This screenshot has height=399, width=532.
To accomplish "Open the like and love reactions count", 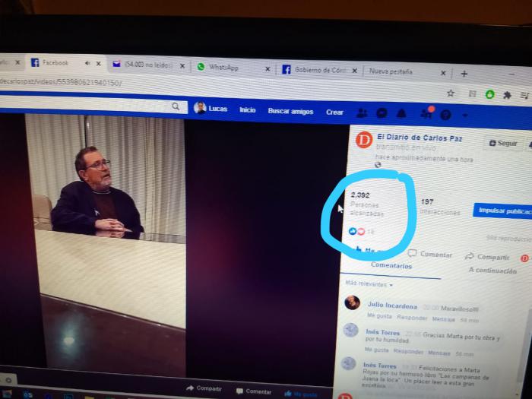I will click(361, 231).
